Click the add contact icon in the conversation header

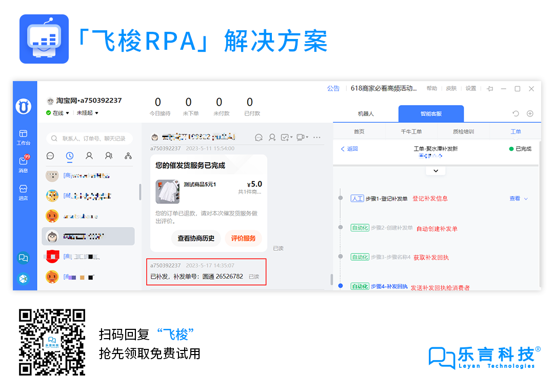272,138
